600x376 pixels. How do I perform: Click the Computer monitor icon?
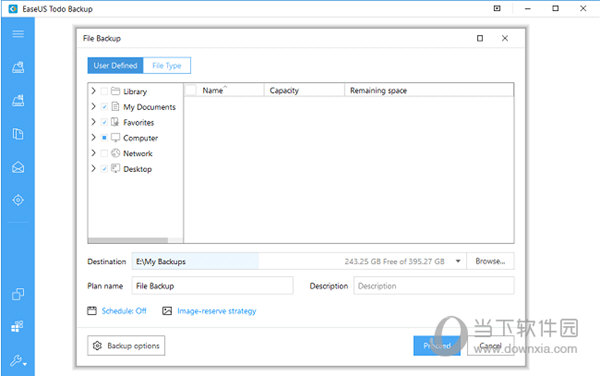point(115,137)
